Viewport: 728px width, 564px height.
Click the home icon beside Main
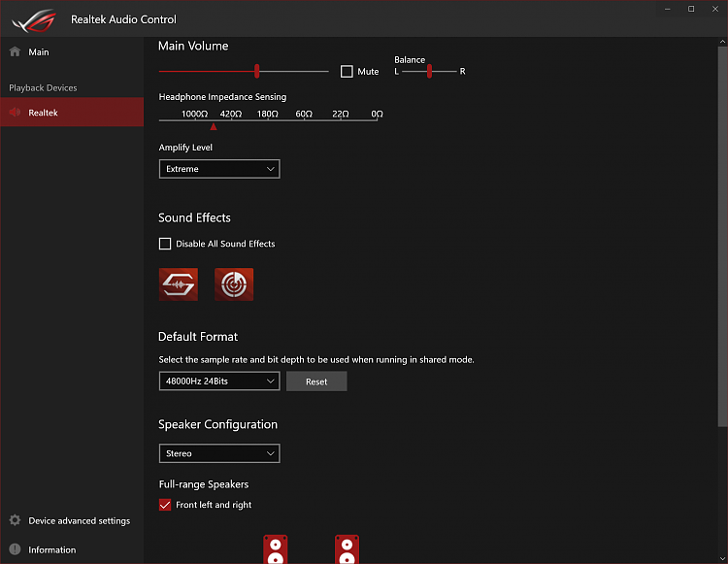click(x=15, y=51)
